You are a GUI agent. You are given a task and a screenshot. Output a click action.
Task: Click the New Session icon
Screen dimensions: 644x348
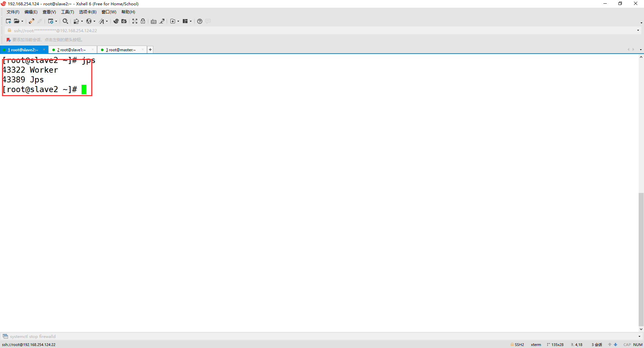8,21
